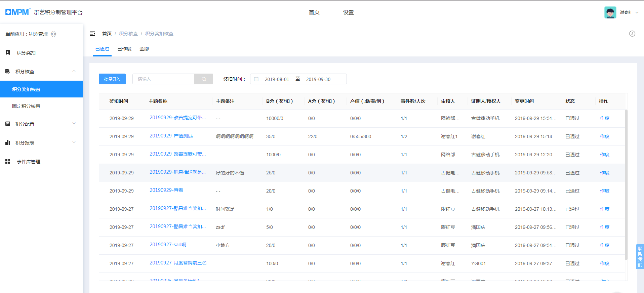The height and width of the screenshot is (293, 644).
Task: Click the 时间就是 remark cell
Action: pos(225,209)
